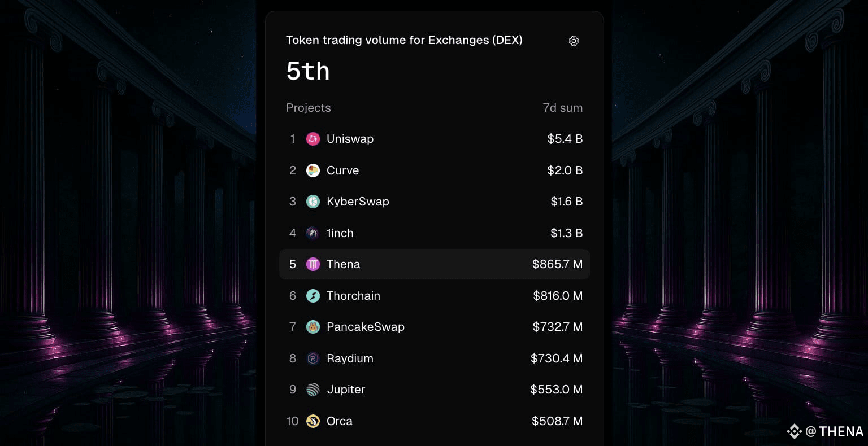Image resolution: width=868 pixels, height=446 pixels.
Task: Open the settings gear icon
Action: pyautogui.click(x=574, y=41)
